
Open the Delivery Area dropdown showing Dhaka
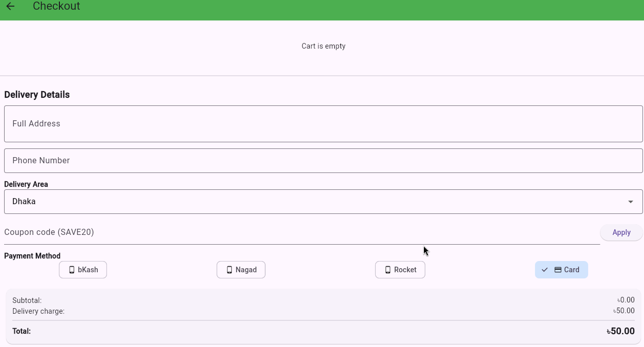[324, 202]
